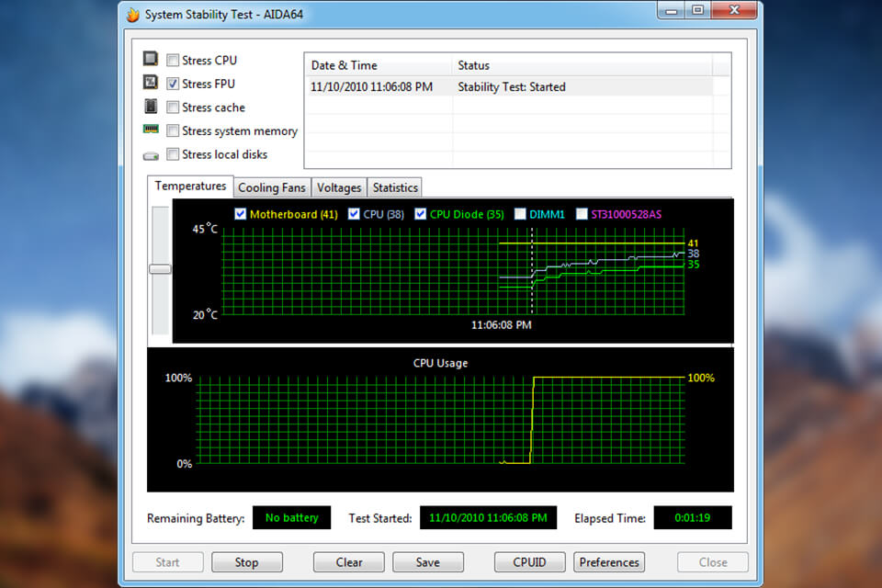Viewport: 882px width, 588px height.
Task: Switch to the Cooling Fans tab
Action: pyautogui.click(x=272, y=187)
